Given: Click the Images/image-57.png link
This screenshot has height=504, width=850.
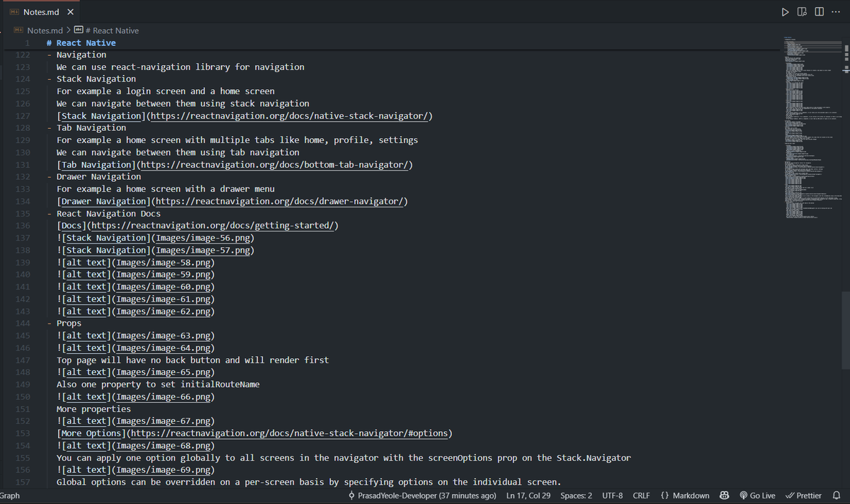Looking at the screenshot, I should click(201, 251).
